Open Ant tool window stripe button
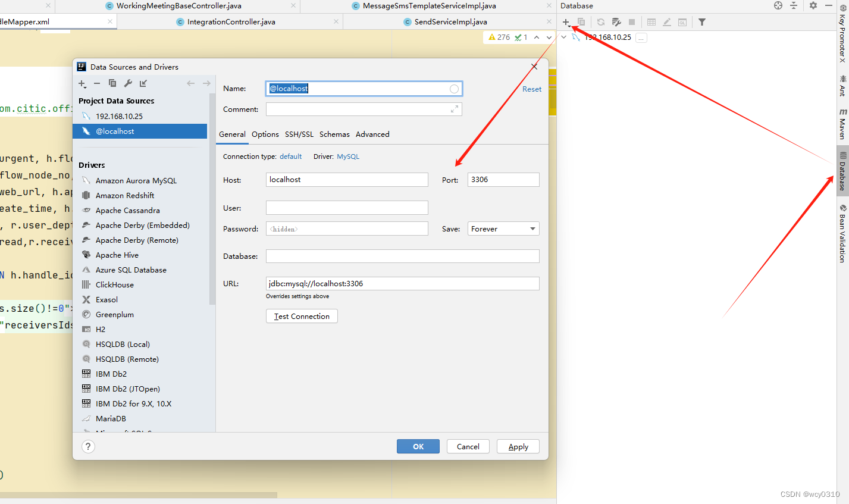Viewport: 849px width, 504px height. (x=842, y=86)
